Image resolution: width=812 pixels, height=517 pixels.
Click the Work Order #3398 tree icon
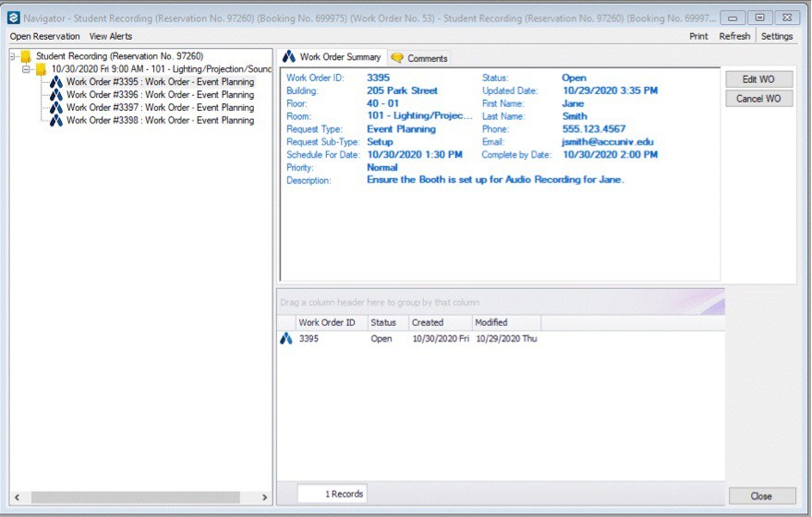56,121
